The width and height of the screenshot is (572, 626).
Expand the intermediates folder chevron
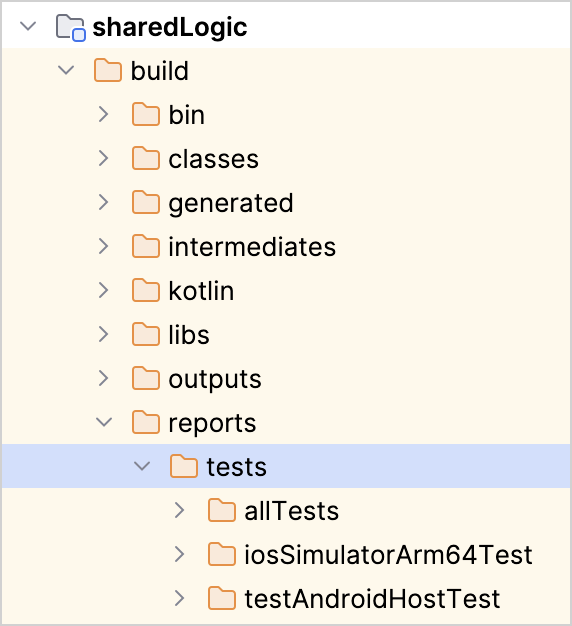103,246
